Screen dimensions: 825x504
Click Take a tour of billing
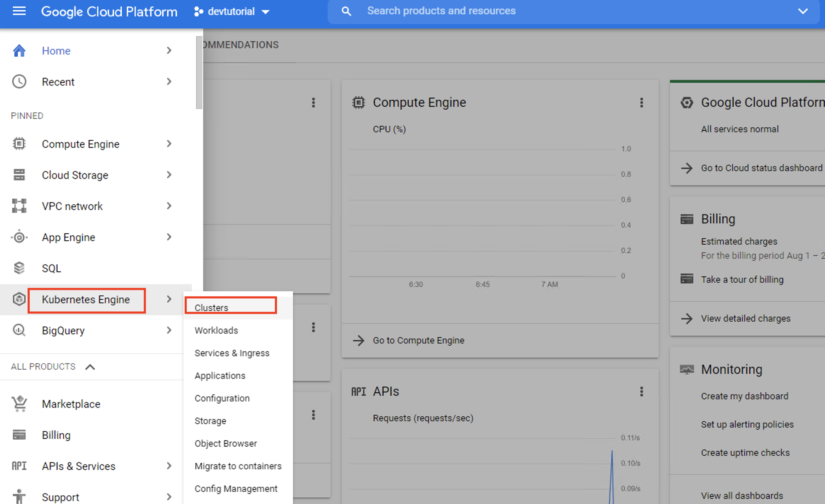click(742, 280)
